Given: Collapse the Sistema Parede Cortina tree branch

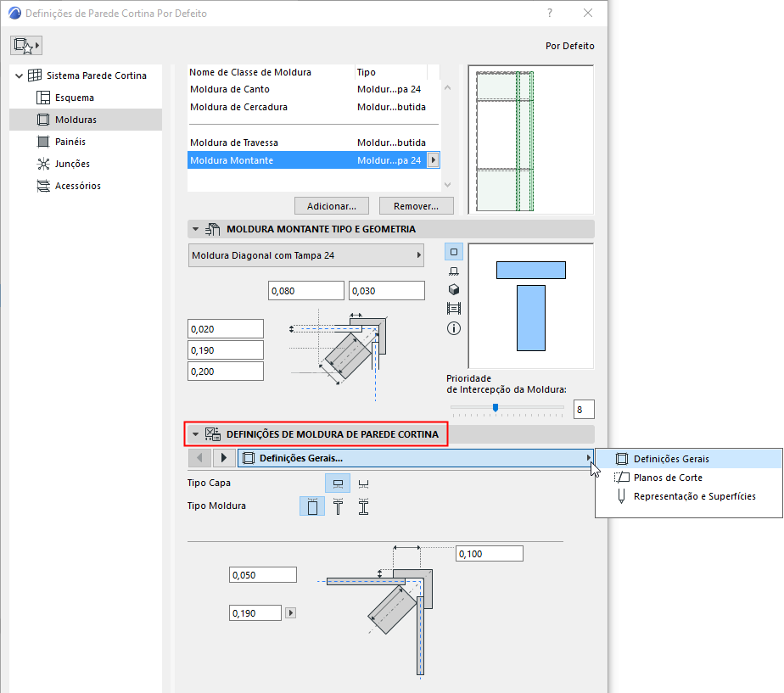Looking at the screenshot, I should point(19,74).
